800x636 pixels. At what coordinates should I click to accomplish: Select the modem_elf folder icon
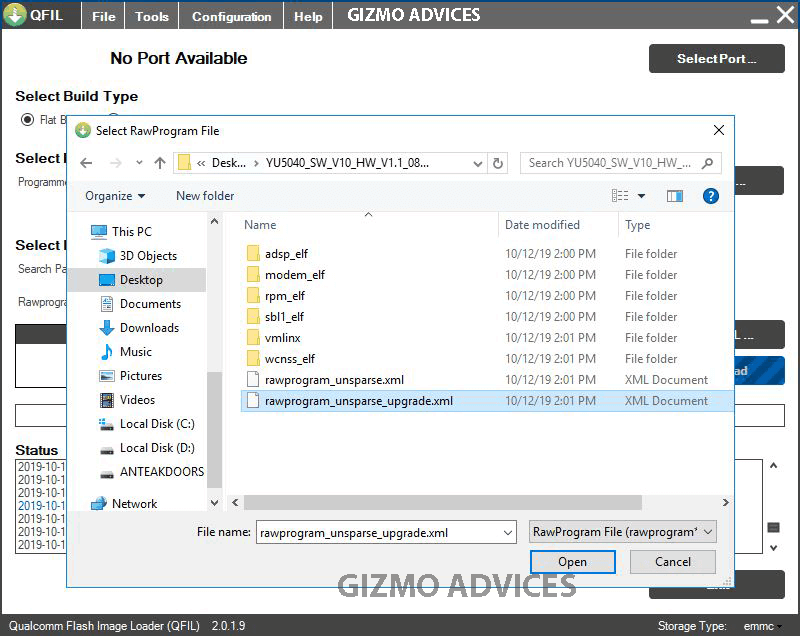[x=253, y=274]
